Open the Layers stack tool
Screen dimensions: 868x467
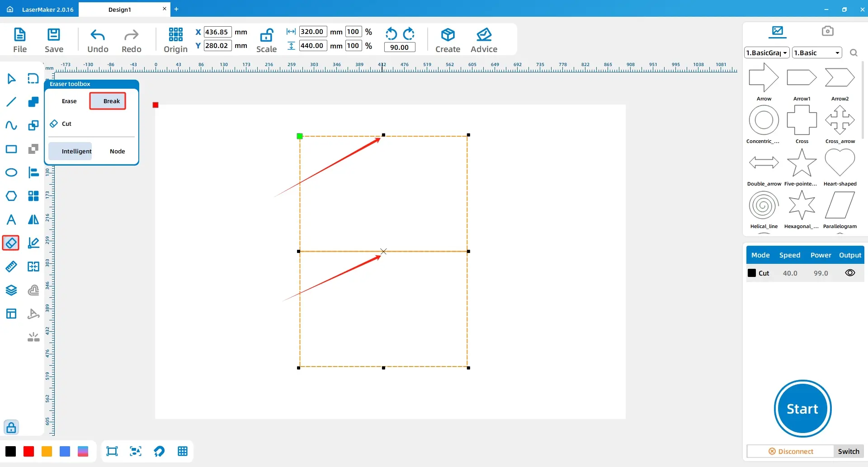pos(11,290)
